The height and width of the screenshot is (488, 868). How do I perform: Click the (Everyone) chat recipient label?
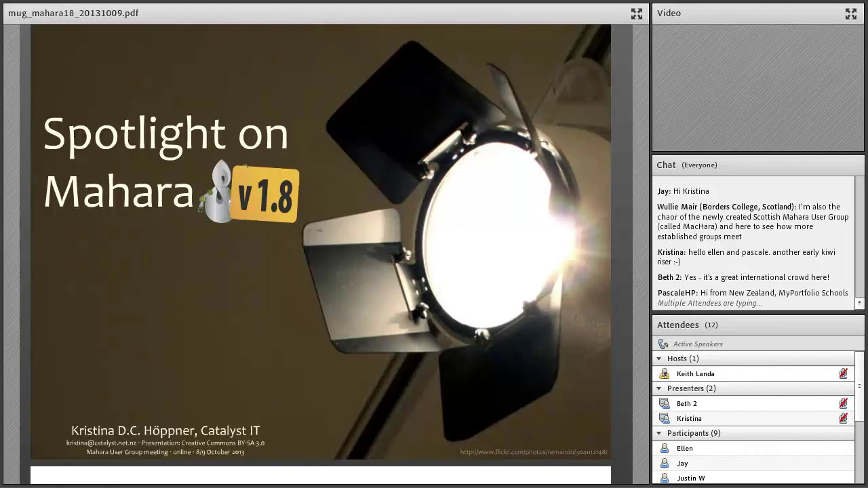click(699, 165)
